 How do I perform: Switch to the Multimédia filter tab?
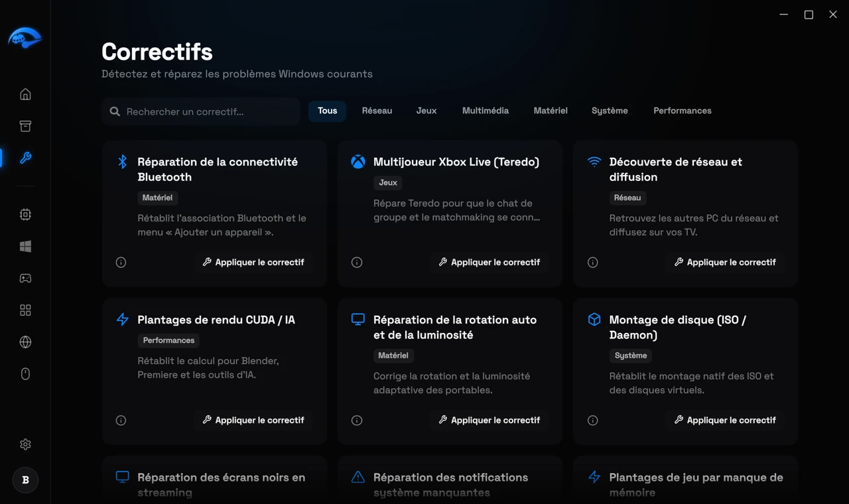(486, 111)
